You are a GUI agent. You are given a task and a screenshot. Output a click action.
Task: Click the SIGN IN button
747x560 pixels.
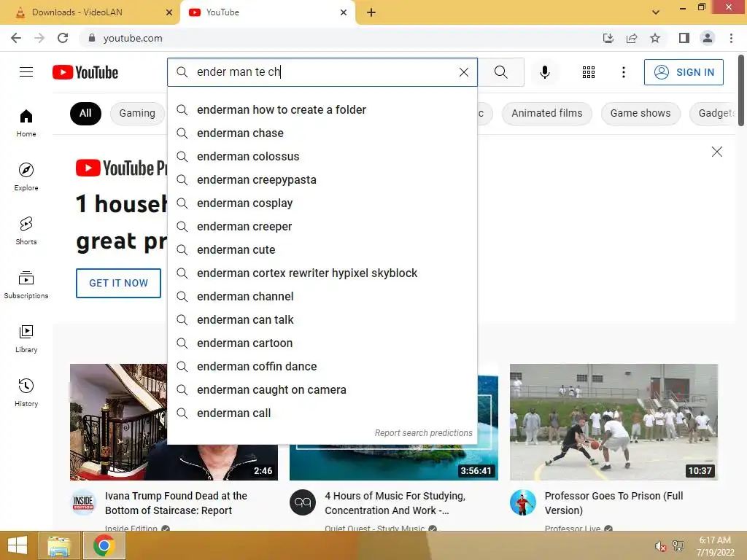(684, 72)
